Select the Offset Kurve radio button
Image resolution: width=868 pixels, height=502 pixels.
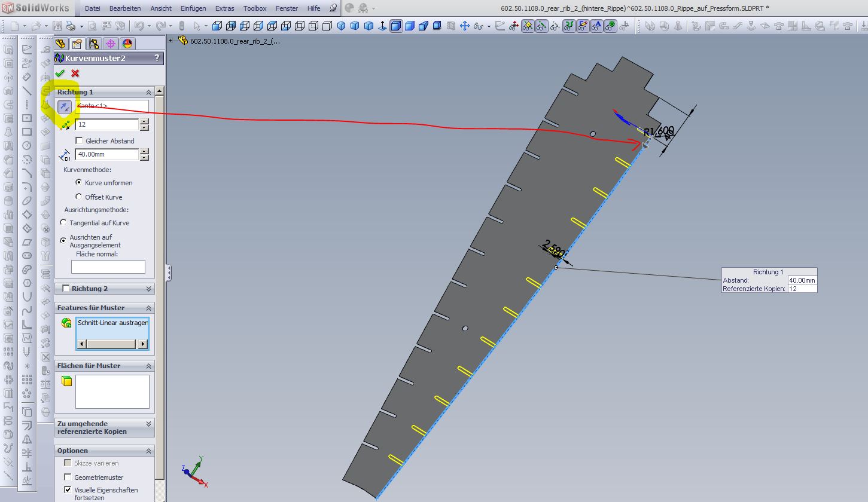79,197
